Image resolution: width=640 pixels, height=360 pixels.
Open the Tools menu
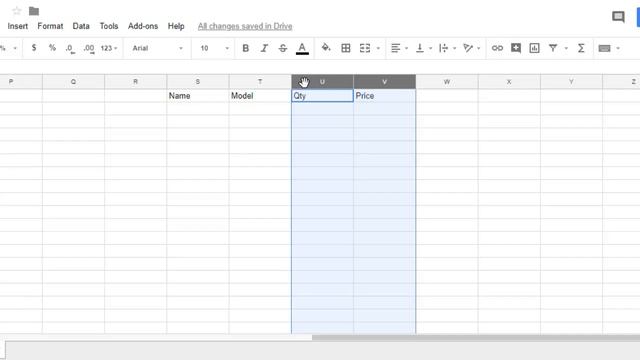(109, 26)
